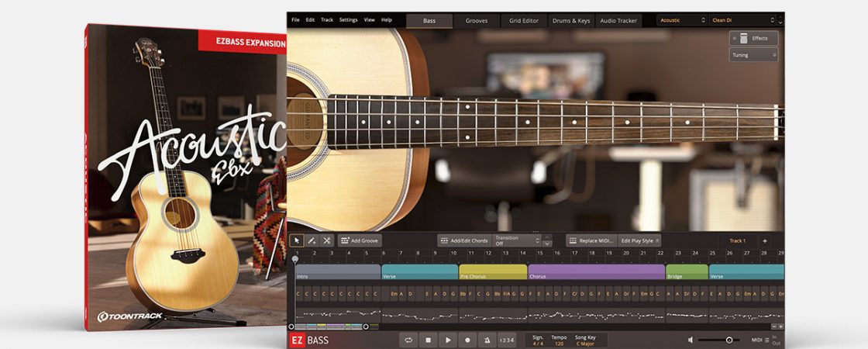This screenshot has height=349, width=868.
Task: Open the Settings menu
Action: (x=348, y=20)
